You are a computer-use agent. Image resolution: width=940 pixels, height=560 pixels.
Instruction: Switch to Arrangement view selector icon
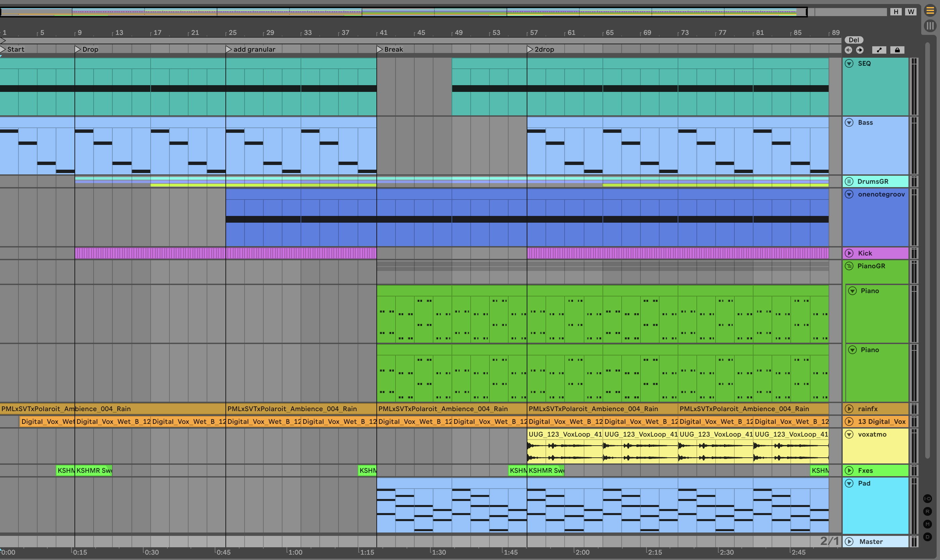pyautogui.click(x=930, y=11)
